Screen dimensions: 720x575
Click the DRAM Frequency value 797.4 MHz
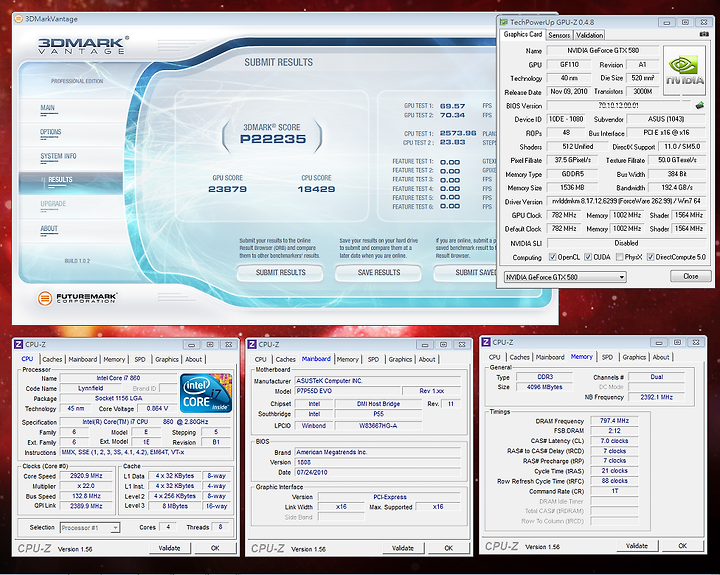tap(614, 421)
